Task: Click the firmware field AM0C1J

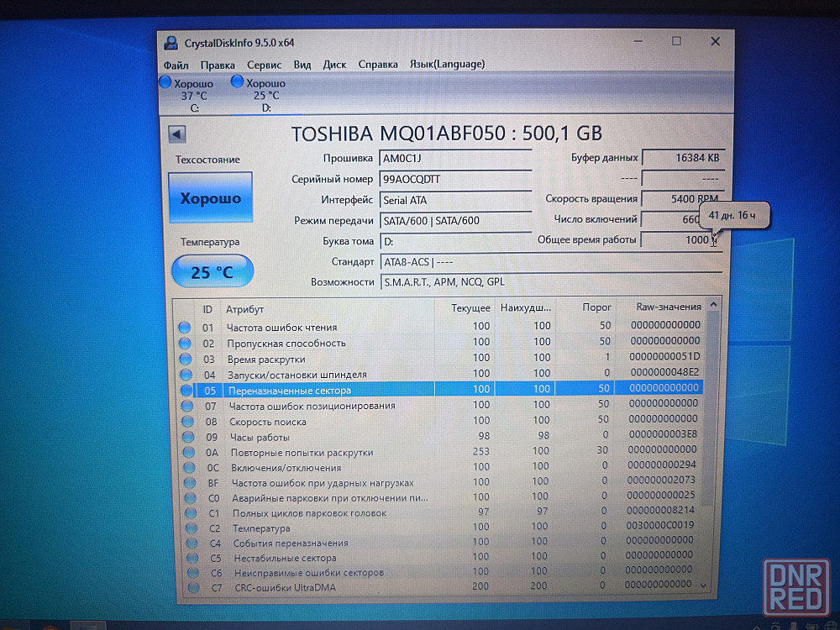Action: [454, 159]
